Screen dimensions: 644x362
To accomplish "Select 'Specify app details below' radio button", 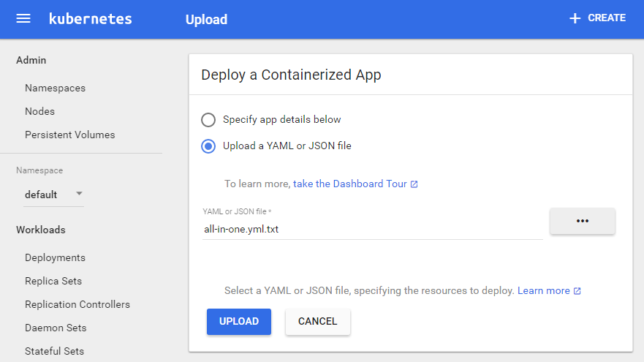I will [208, 120].
